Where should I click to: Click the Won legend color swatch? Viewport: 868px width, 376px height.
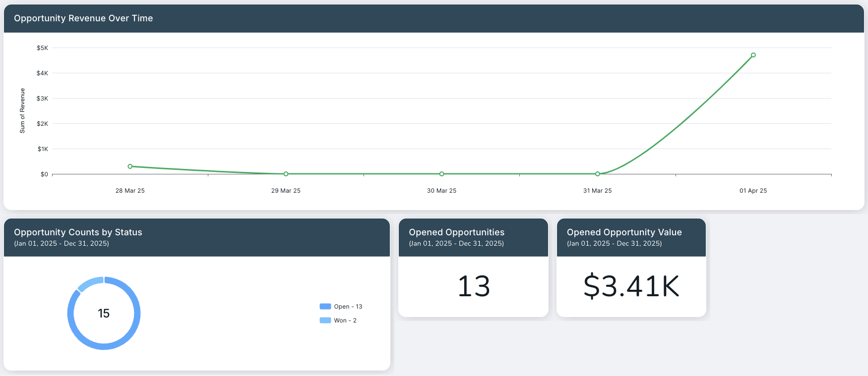tap(325, 321)
